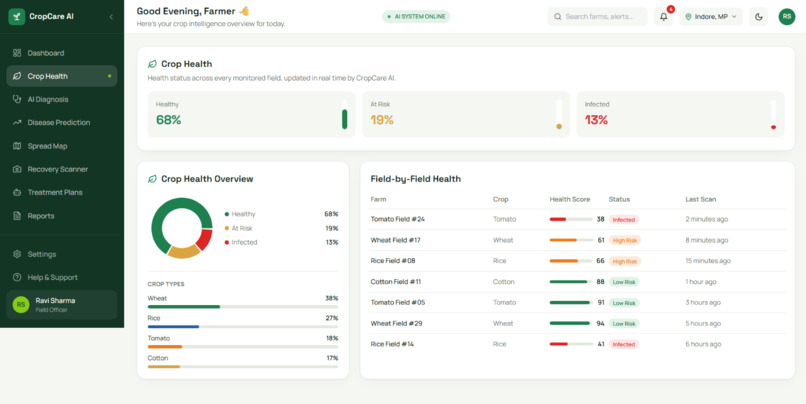
Task: Select Rice Field #08
Action: pos(578,261)
